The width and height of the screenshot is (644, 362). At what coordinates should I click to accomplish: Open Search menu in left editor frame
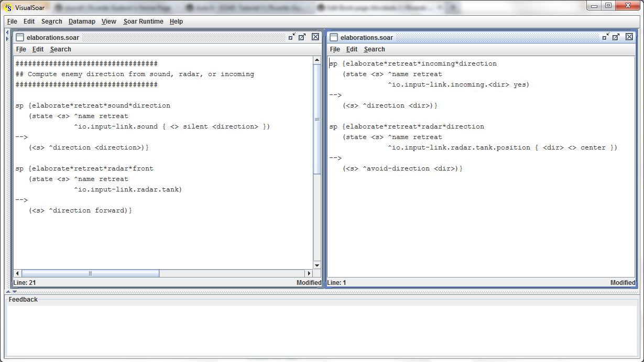60,49
